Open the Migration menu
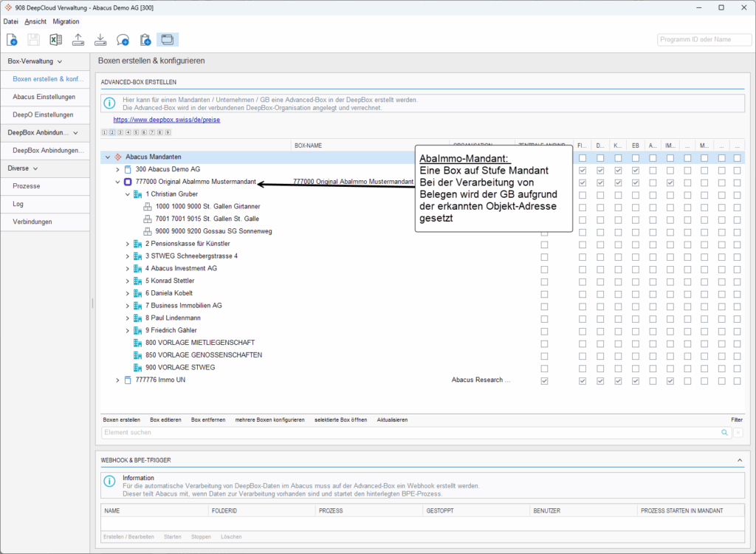The height and width of the screenshot is (554, 756). (x=66, y=21)
